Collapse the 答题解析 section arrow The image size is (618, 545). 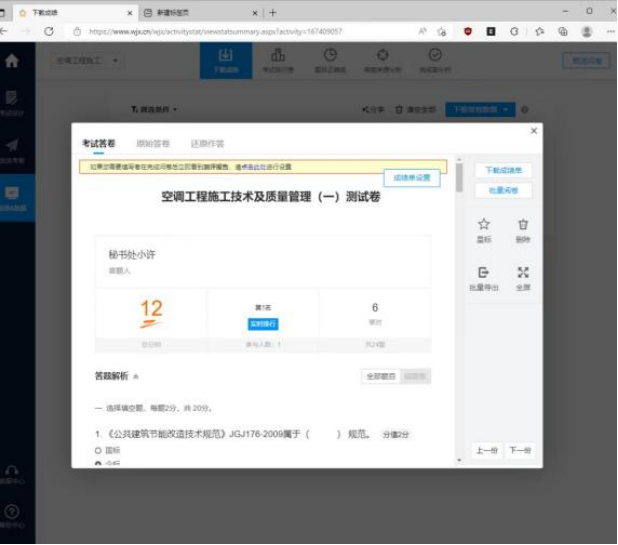pyautogui.click(x=136, y=377)
